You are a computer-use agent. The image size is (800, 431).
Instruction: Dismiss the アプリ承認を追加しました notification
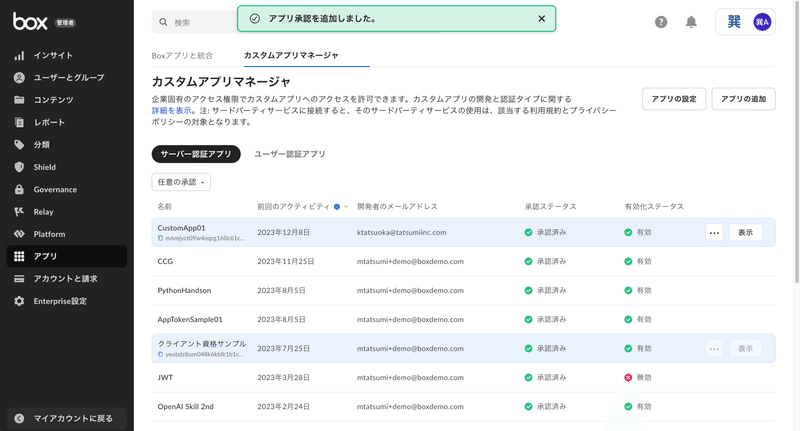[x=541, y=18]
